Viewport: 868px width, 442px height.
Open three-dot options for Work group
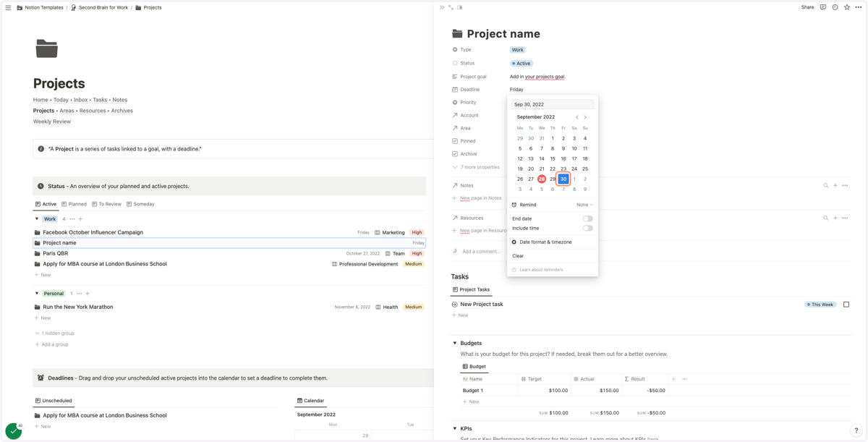(x=72, y=219)
